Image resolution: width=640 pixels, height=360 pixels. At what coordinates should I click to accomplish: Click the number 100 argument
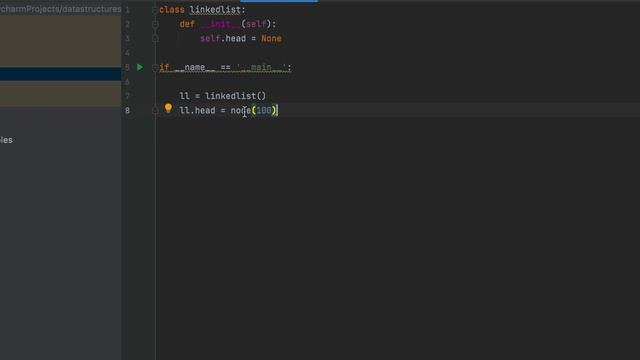[x=264, y=111]
